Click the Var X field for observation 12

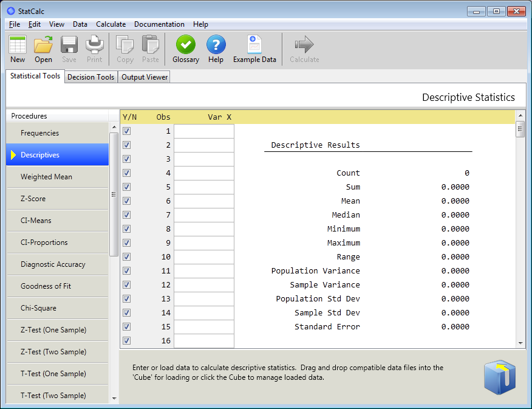coord(204,285)
